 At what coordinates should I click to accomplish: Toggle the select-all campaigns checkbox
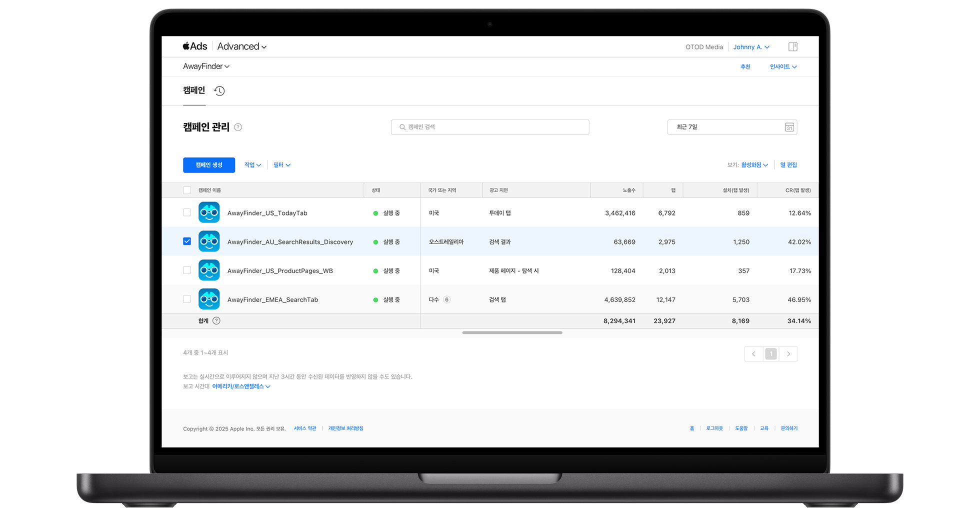(187, 190)
